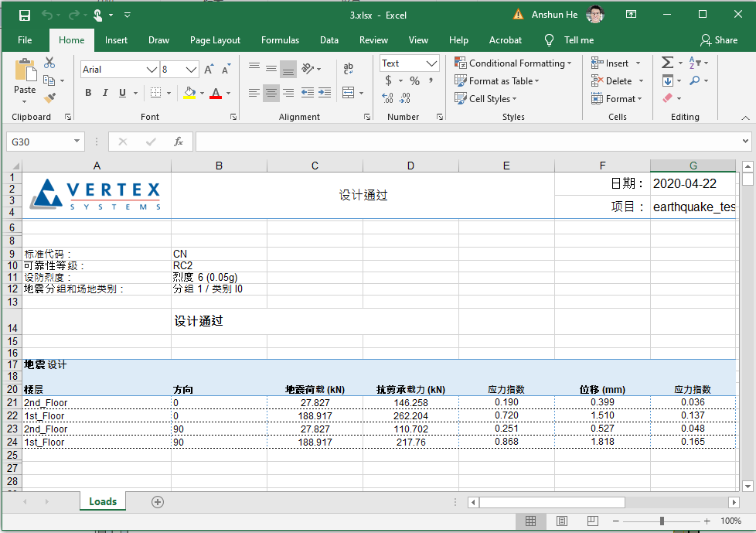Click the Insert Function fx button
The width and height of the screenshot is (756, 533).
tap(179, 142)
